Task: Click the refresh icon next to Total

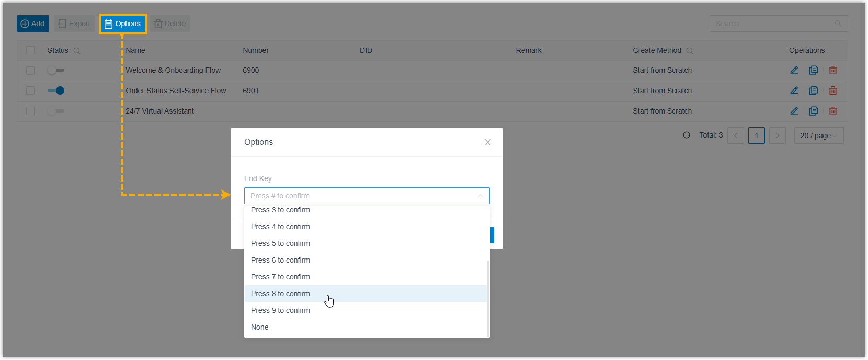Action: pos(687,135)
